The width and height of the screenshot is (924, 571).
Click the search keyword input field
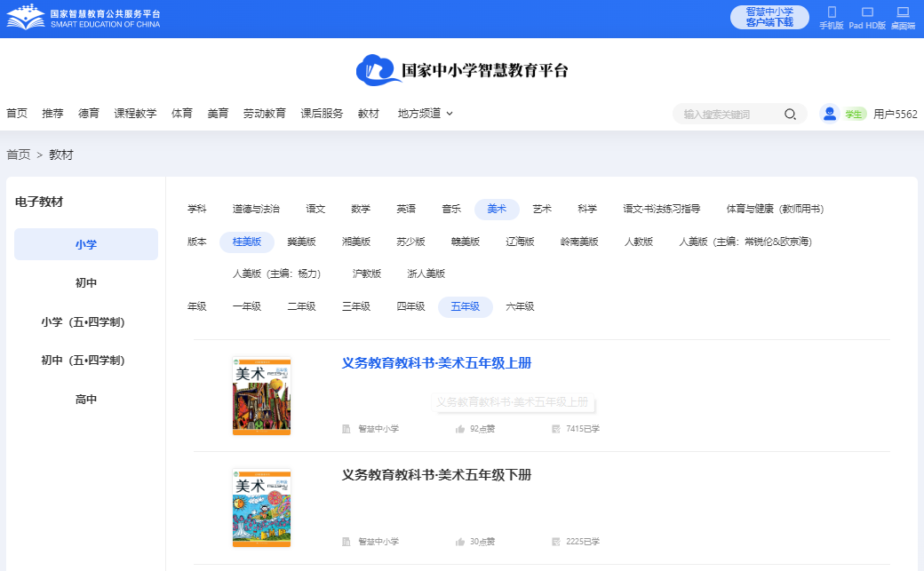[x=729, y=114]
